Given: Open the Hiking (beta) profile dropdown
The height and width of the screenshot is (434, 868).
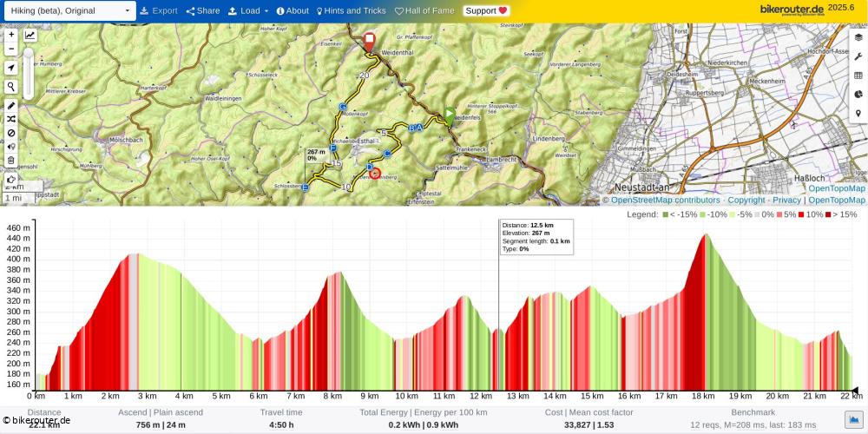Looking at the screenshot, I should coord(69,11).
